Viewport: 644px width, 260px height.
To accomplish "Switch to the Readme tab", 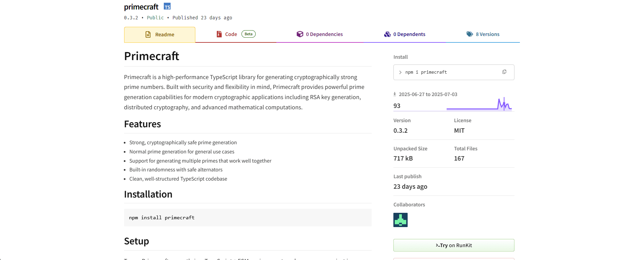I will coord(160,35).
